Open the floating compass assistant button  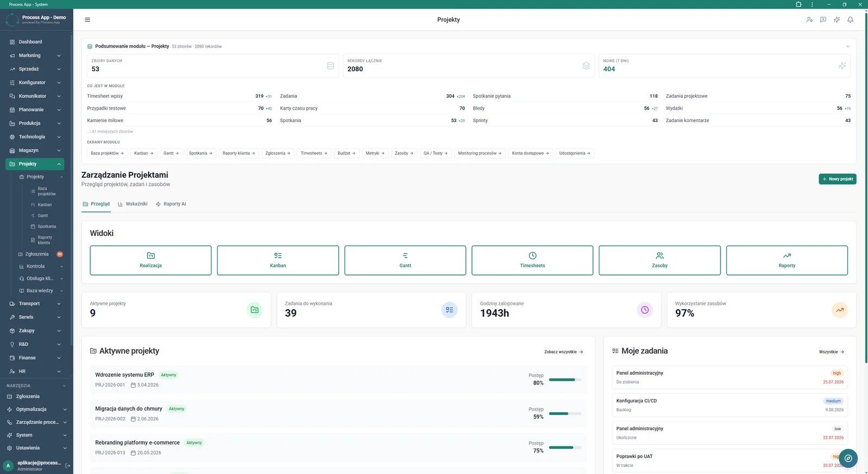(848, 458)
